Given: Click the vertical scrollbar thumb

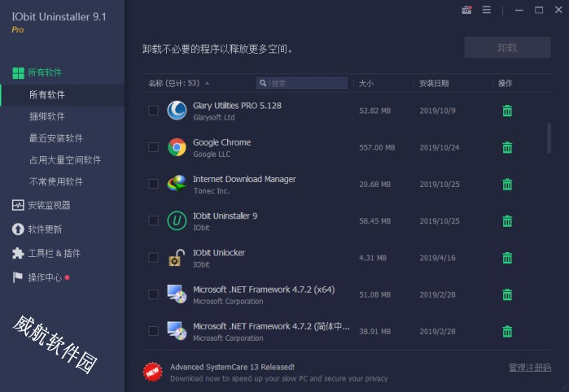Looking at the screenshot, I should tap(549, 137).
